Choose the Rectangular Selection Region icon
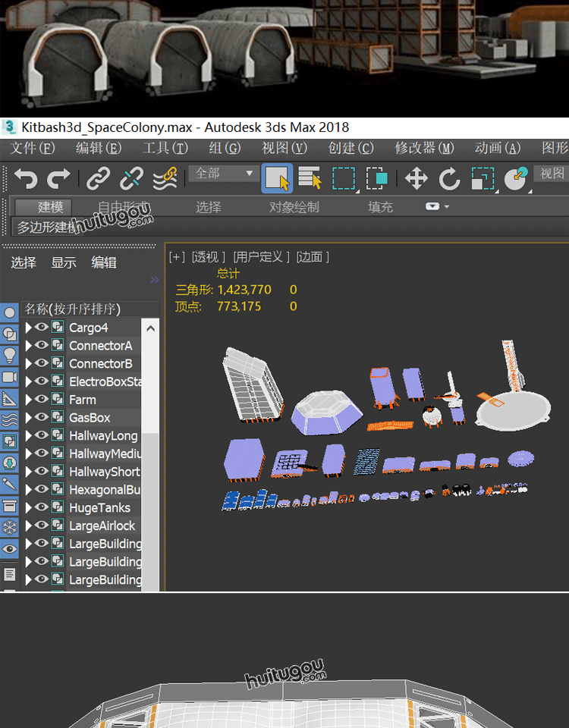This screenshot has width=569, height=728. (x=344, y=178)
